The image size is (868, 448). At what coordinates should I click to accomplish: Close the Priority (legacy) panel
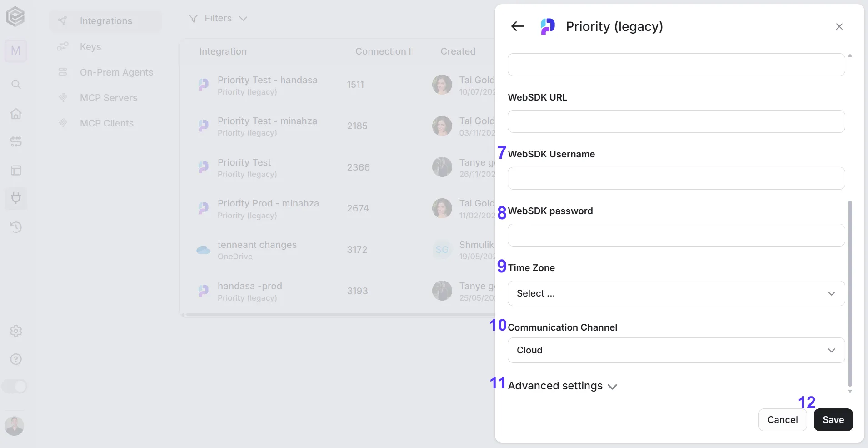coord(839,26)
